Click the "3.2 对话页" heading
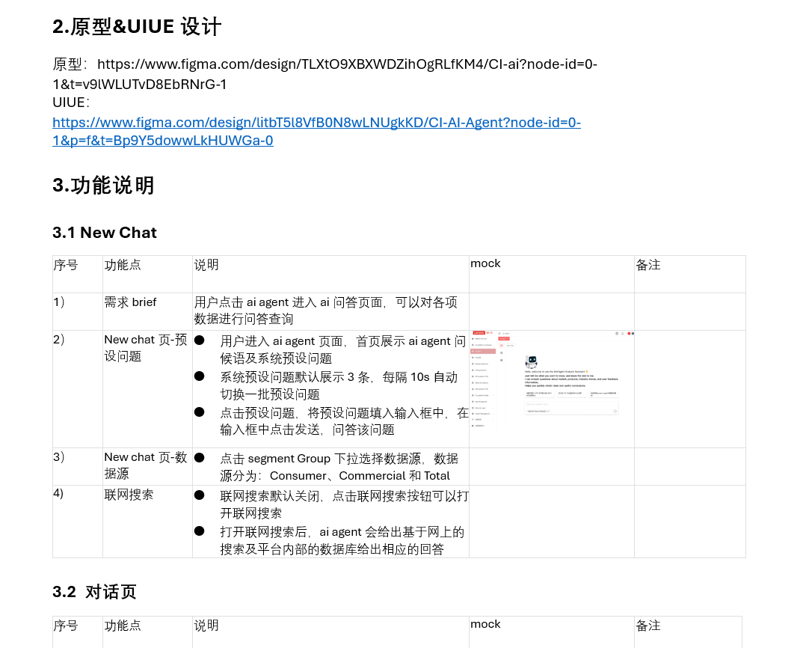This screenshot has width=812, height=648. 94,592
